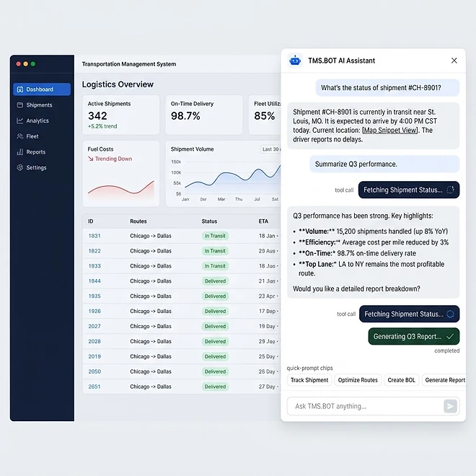
Task: Open shipment ID 1926
Action: coord(94,311)
